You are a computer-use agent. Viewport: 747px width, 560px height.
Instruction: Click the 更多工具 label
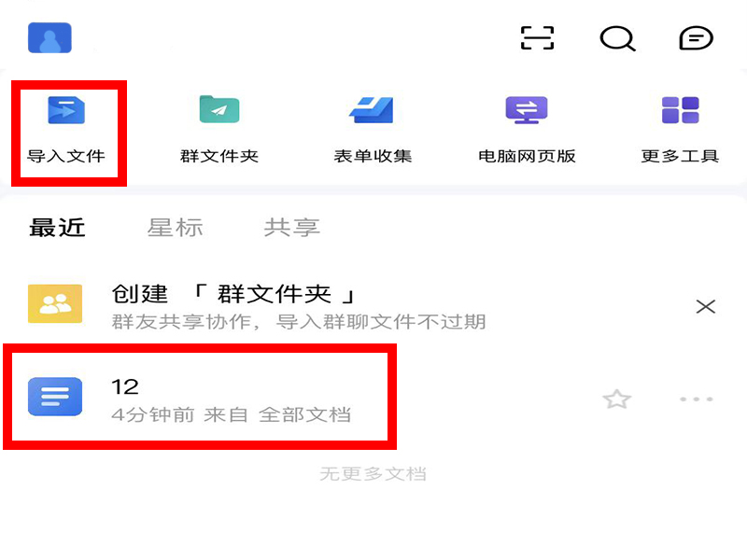pos(680,156)
